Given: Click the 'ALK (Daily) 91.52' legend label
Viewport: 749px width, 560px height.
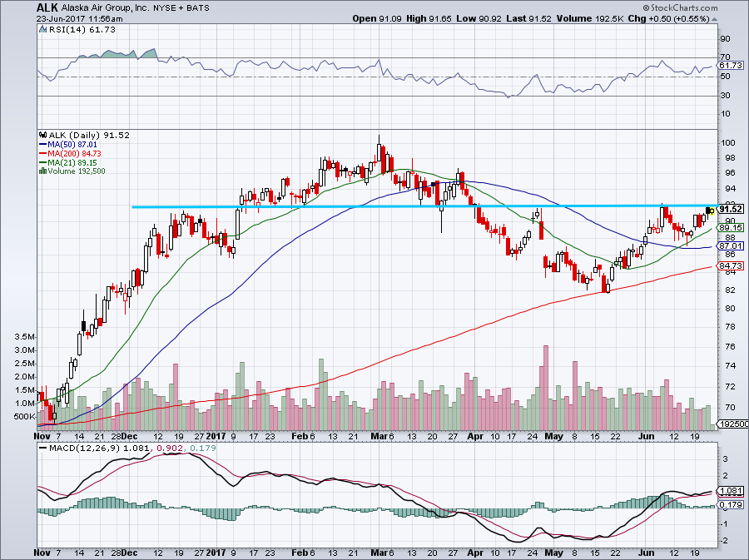Looking at the screenshot, I should pos(89,135).
